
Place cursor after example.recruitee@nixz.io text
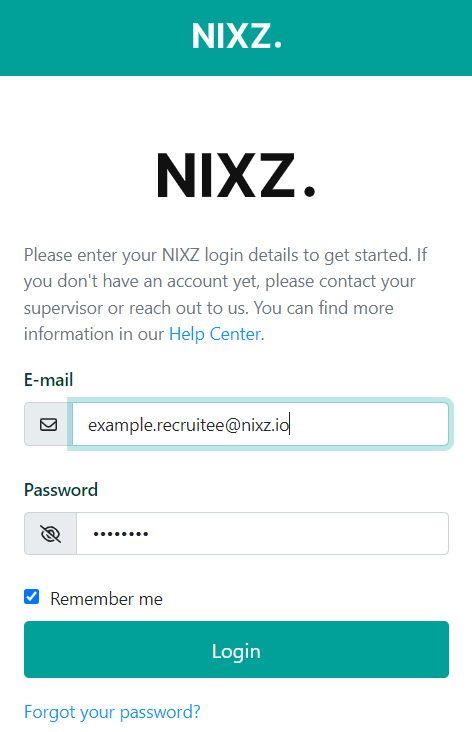[290, 424]
